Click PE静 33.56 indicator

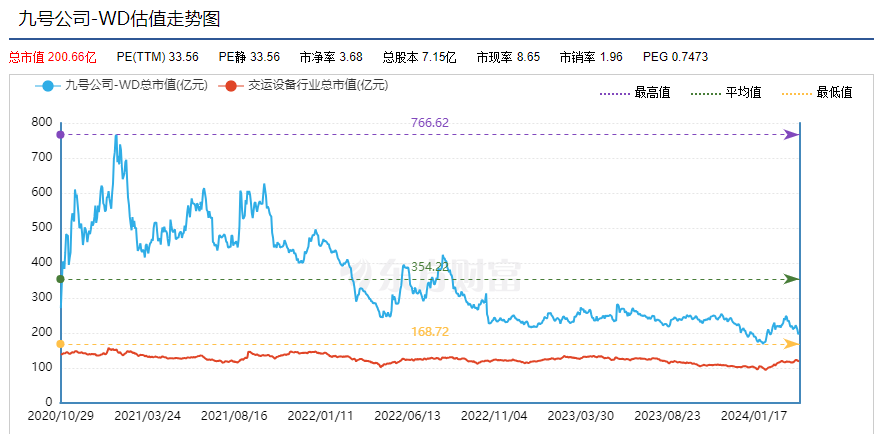point(249,57)
